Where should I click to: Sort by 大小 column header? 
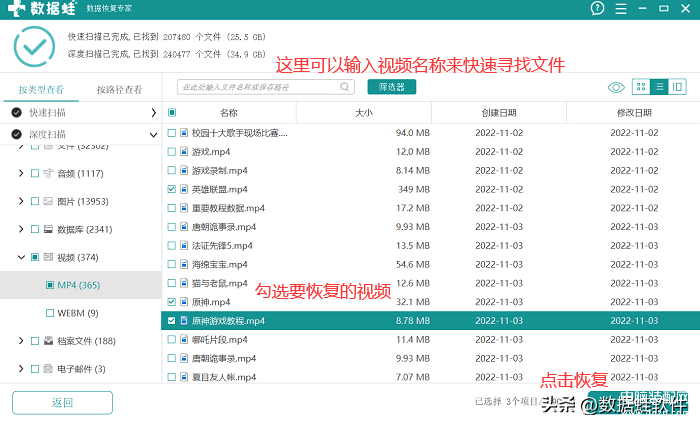pos(364,113)
